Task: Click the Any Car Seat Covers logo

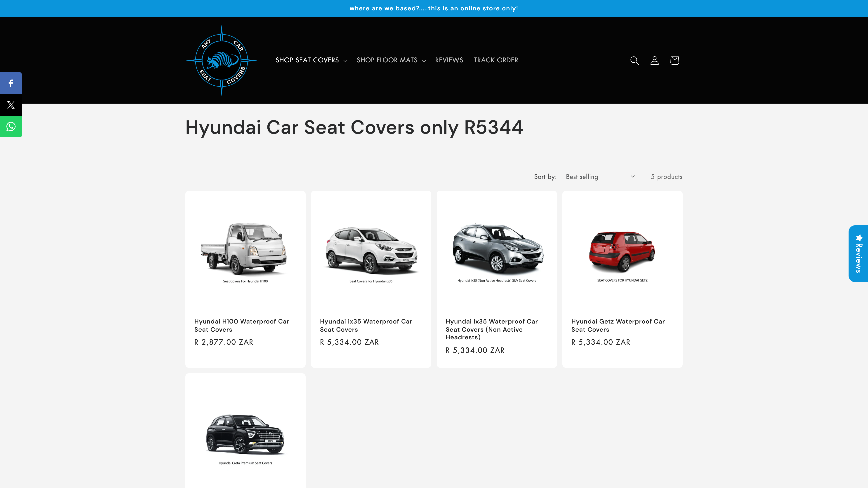Action: click(221, 61)
